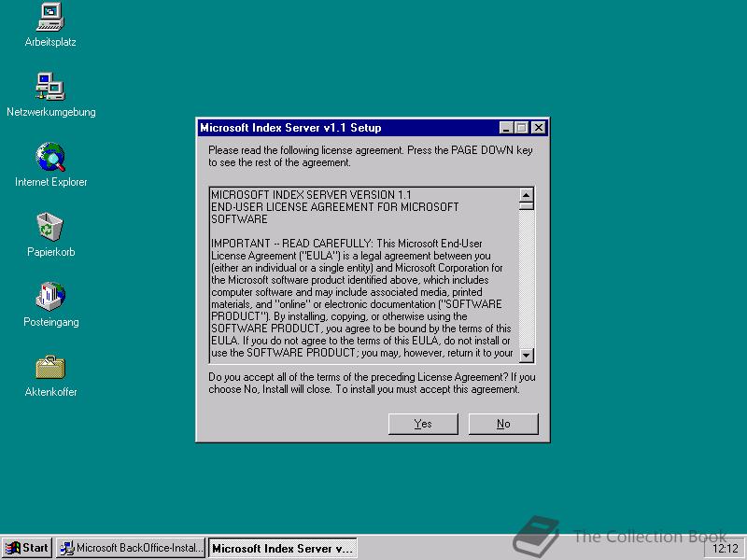Click the license scrollbar track below thumb
This screenshot has width=747, height=560.
click(x=526, y=279)
